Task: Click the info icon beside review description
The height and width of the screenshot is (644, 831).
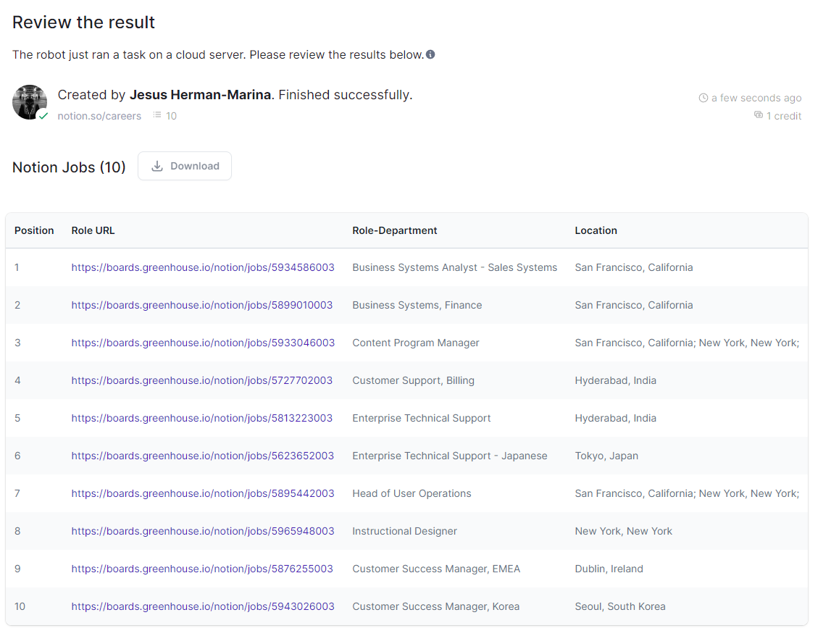Action: [430, 54]
